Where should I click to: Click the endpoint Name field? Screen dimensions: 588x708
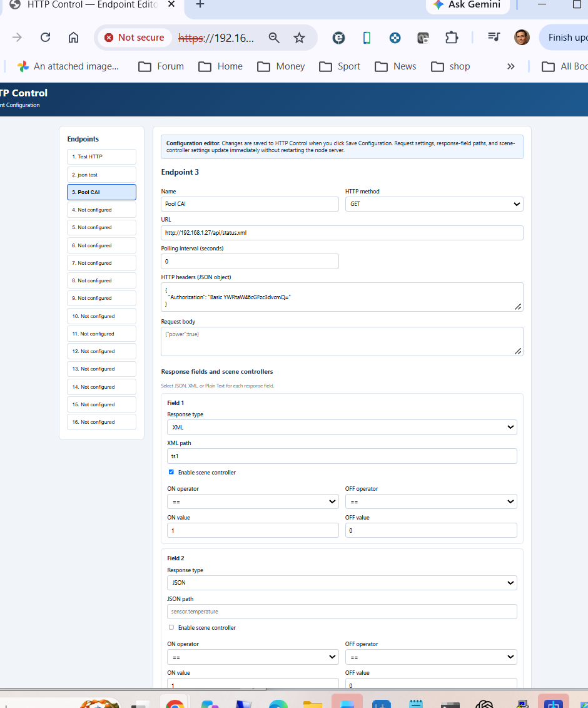(x=250, y=204)
